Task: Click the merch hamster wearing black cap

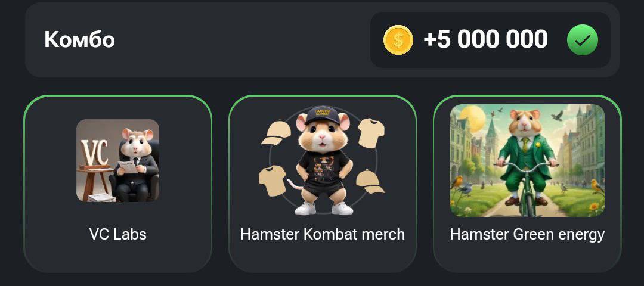Action: (x=323, y=160)
